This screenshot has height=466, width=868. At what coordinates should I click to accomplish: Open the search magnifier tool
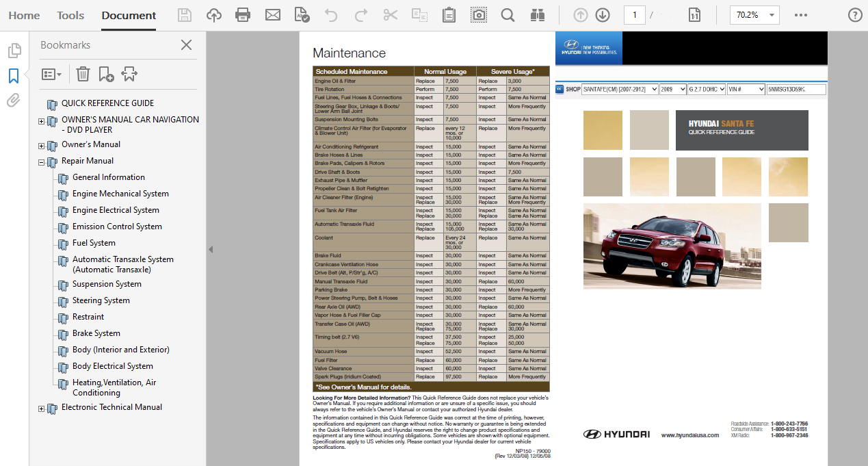click(508, 14)
